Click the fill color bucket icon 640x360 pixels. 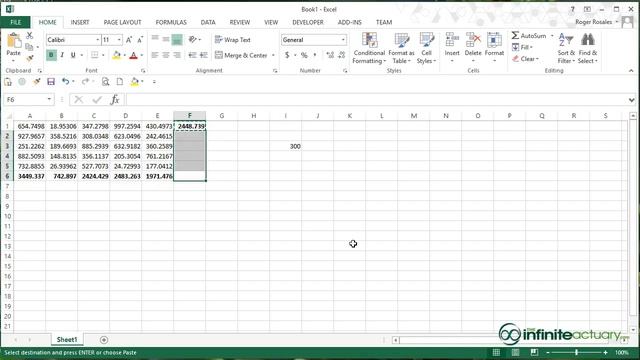point(116,55)
